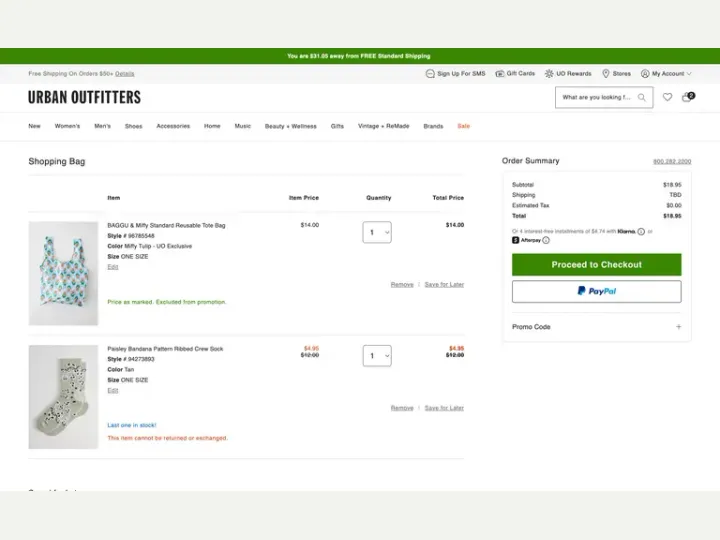Screen dimensions: 720x540
Task: Open the Gifts menu
Action: click(337, 126)
